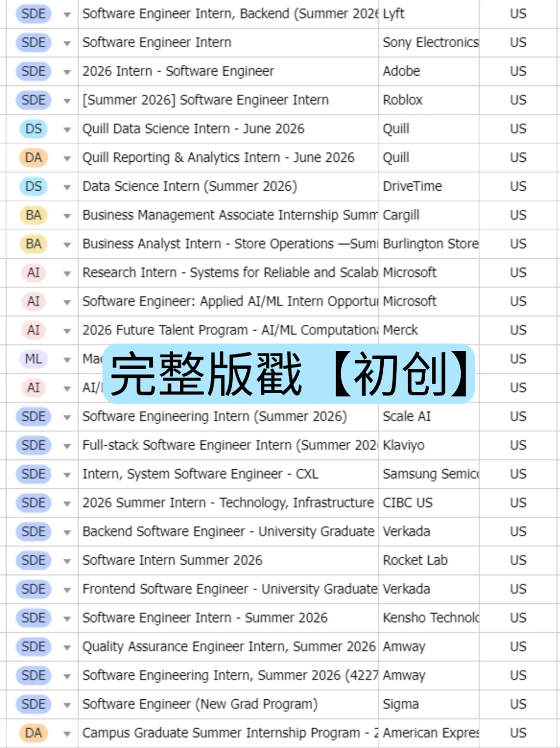
Task: Select the 'Klaviyo' company cell
Action: 429,445
